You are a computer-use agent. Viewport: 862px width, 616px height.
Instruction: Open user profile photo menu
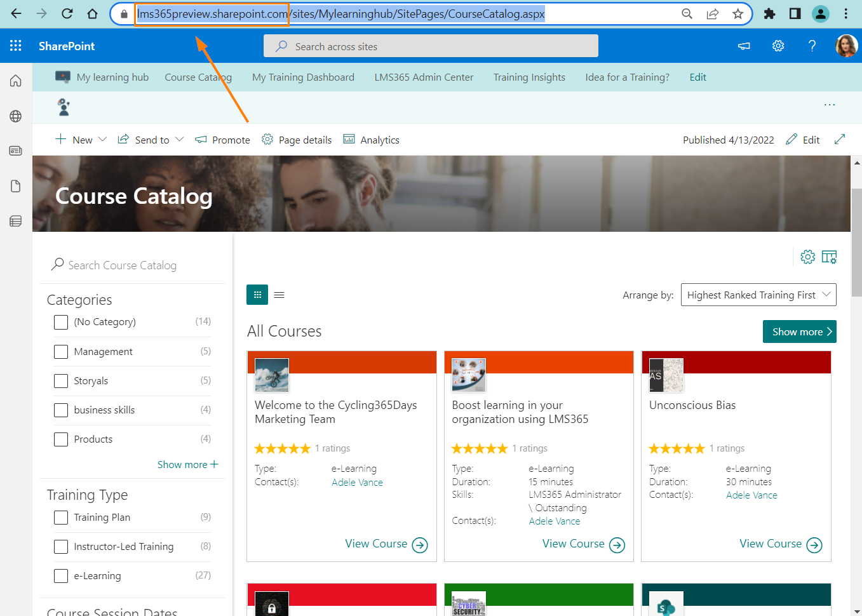pos(846,46)
